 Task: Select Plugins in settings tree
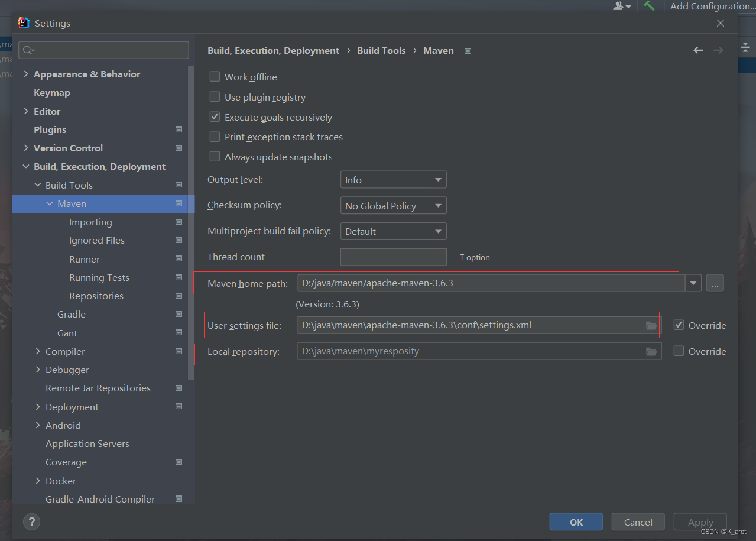pos(50,129)
